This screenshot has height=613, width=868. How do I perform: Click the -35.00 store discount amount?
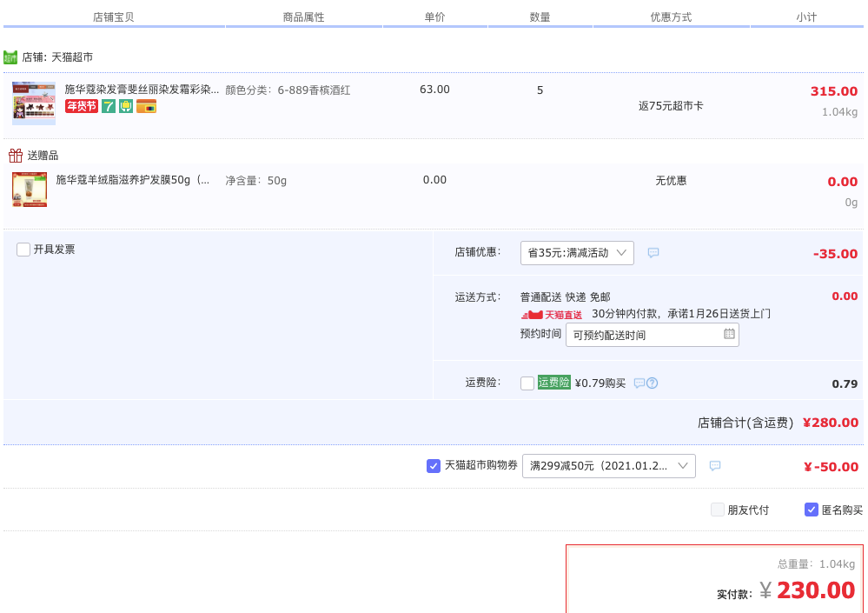coord(835,254)
